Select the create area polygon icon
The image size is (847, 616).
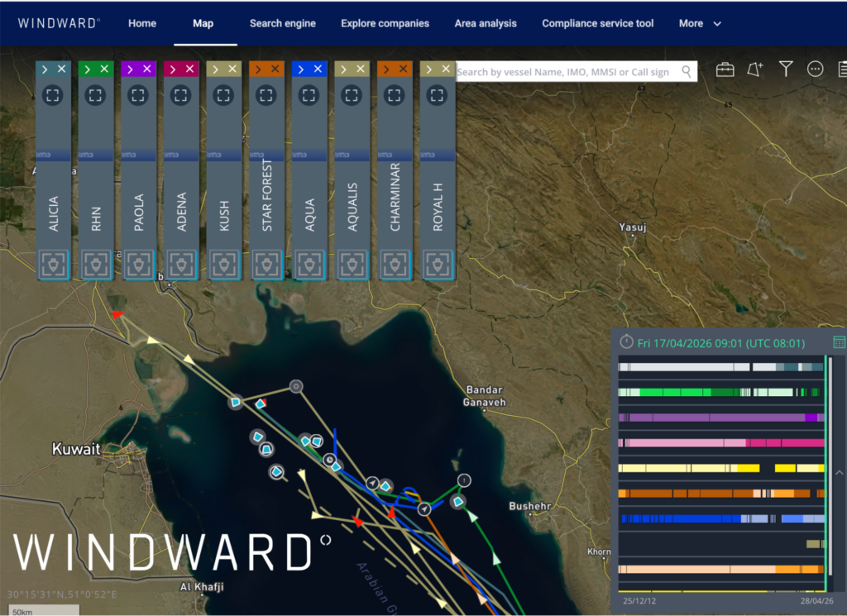[755, 69]
